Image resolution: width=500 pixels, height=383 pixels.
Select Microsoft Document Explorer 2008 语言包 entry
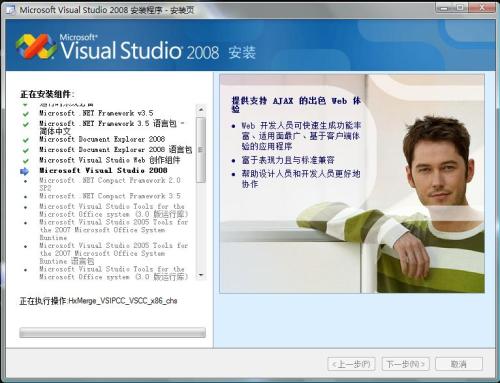tap(116, 150)
